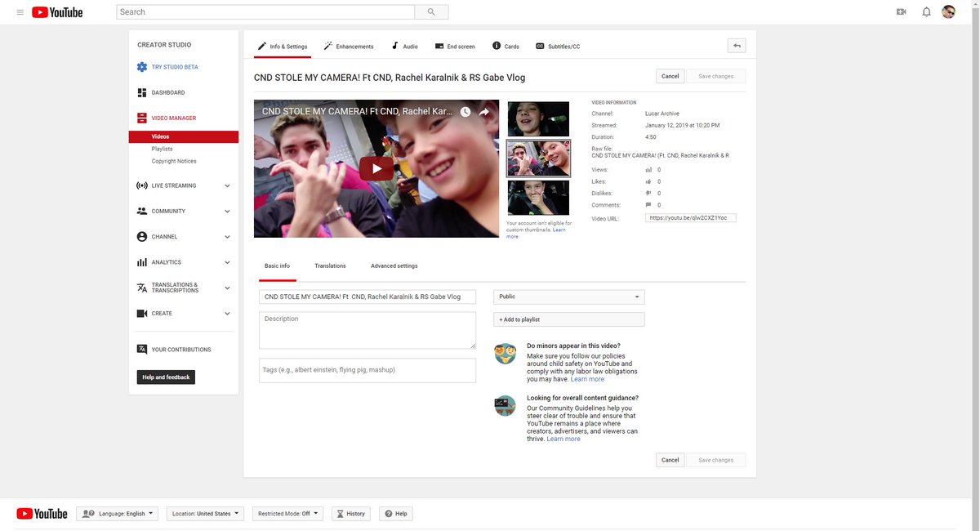Click the YouTube logo in the header
Image resolution: width=980 pixels, height=531 pixels.
(57, 12)
